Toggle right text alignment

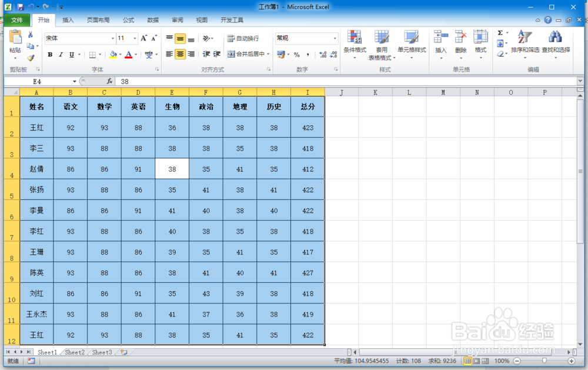click(191, 54)
